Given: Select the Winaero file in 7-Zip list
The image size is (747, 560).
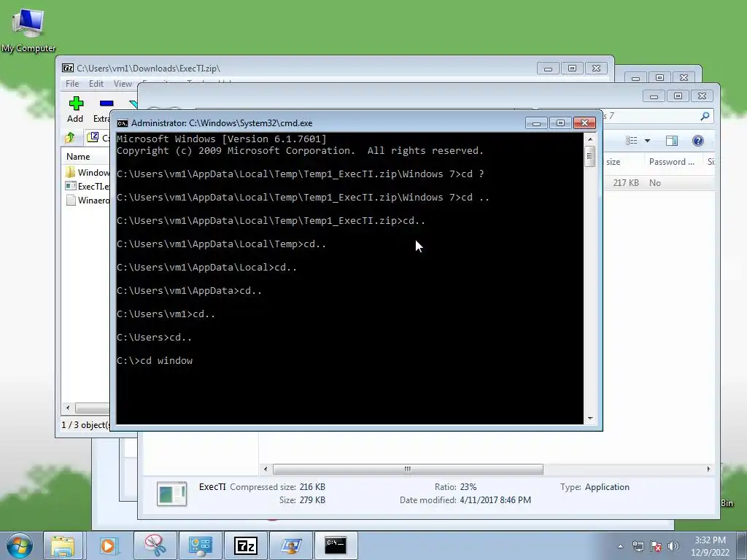Looking at the screenshot, I should click(88, 200).
